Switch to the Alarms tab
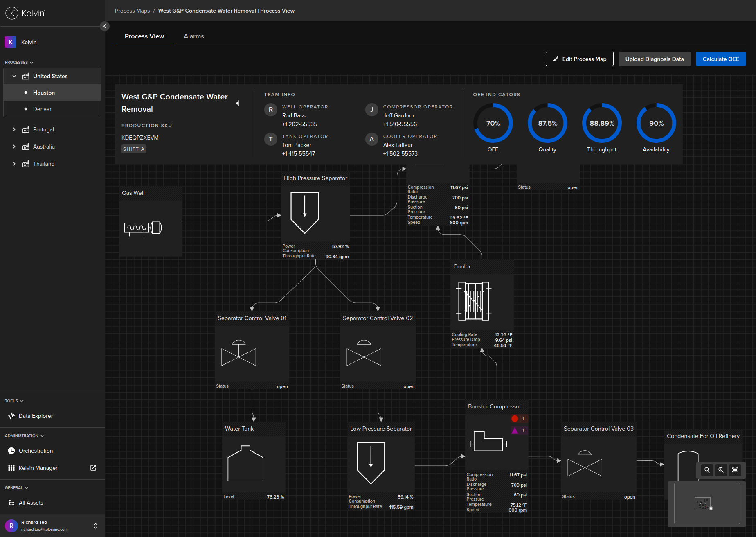The height and width of the screenshot is (537, 756). 193,36
